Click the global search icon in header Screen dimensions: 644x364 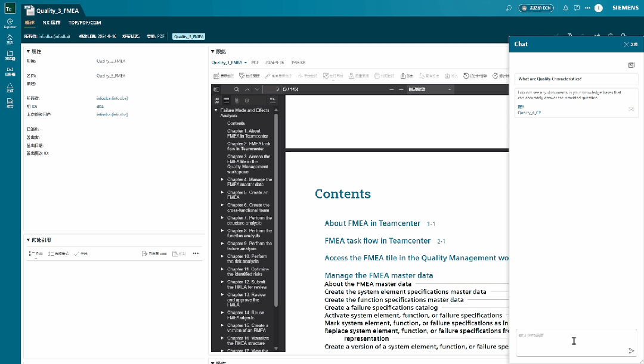click(x=509, y=8)
